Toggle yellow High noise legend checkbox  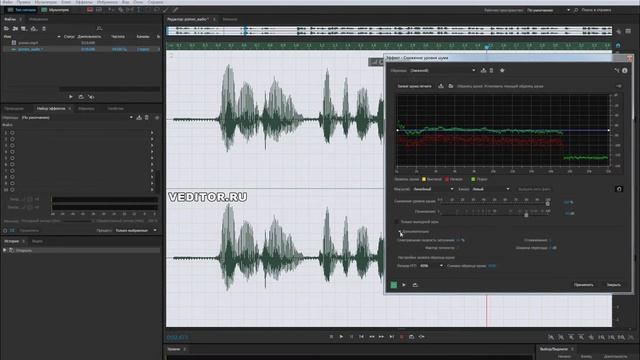pos(424,179)
